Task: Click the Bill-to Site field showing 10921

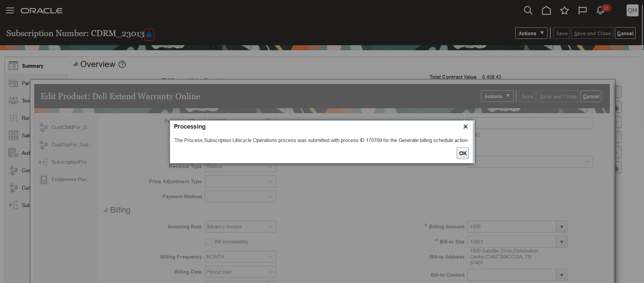Action: [x=512, y=242]
